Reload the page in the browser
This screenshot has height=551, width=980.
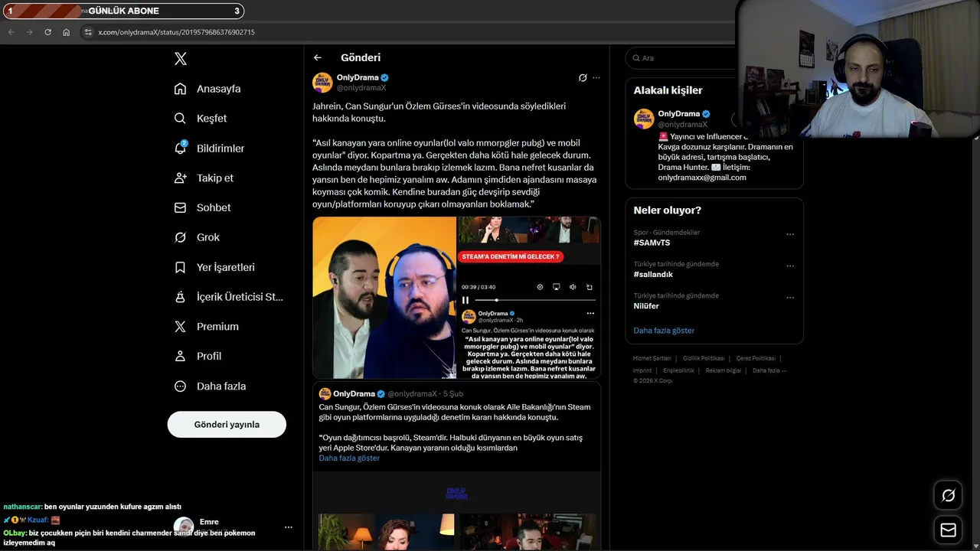coord(47,32)
